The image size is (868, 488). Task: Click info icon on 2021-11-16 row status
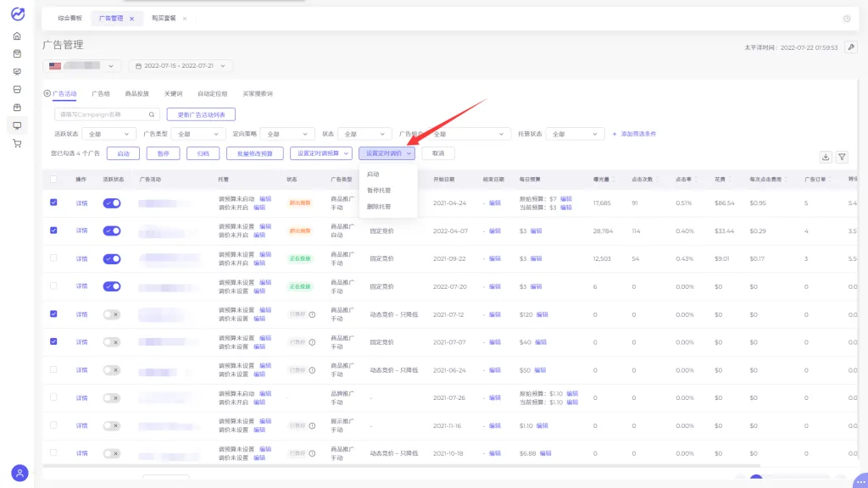[x=312, y=425]
